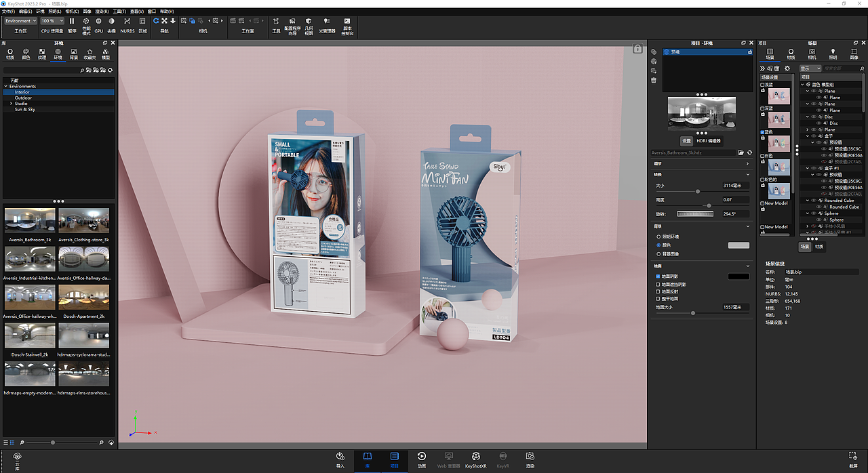Open HDZ file with folder icon

click(x=741, y=152)
